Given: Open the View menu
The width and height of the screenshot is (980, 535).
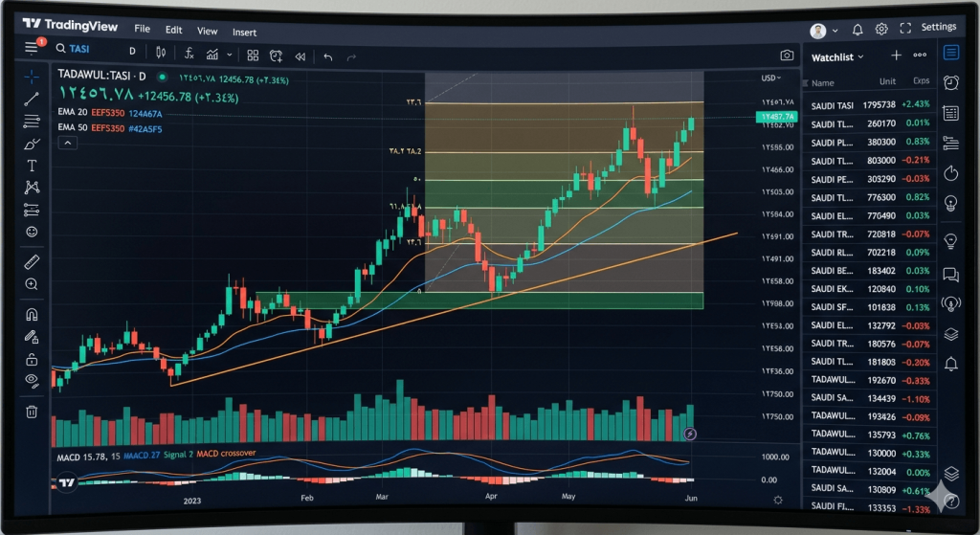Looking at the screenshot, I should pyautogui.click(x=207, y=31).
